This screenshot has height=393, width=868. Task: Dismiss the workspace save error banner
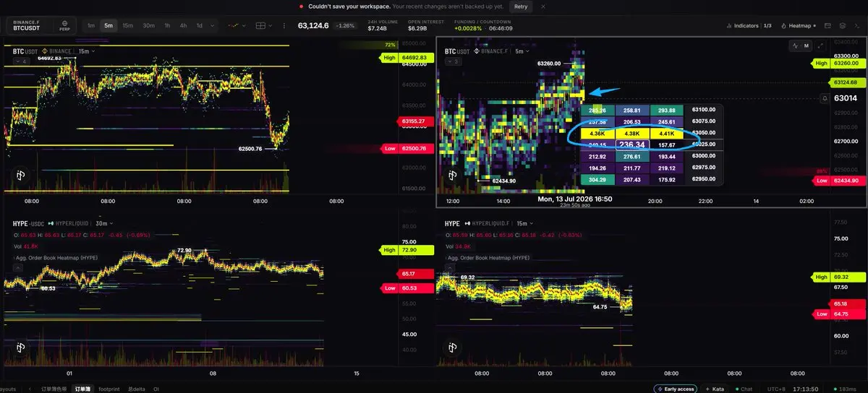pos(543,6)
